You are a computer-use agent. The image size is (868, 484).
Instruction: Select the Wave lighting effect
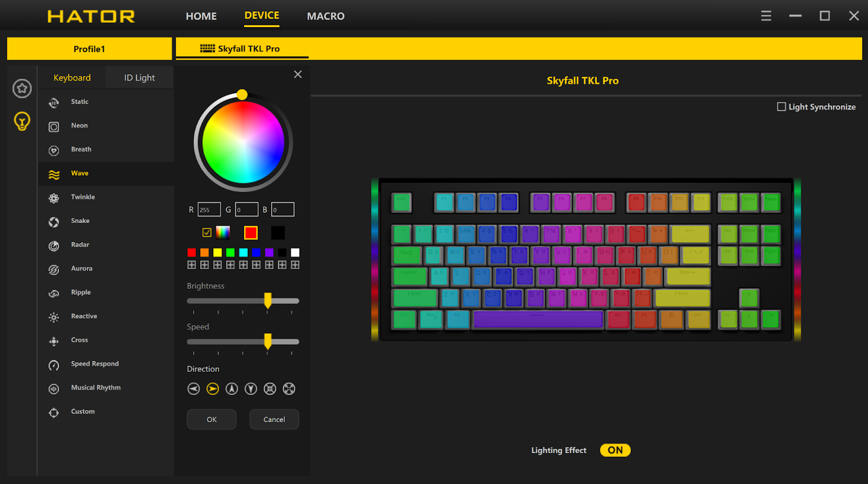pos(106,174)
